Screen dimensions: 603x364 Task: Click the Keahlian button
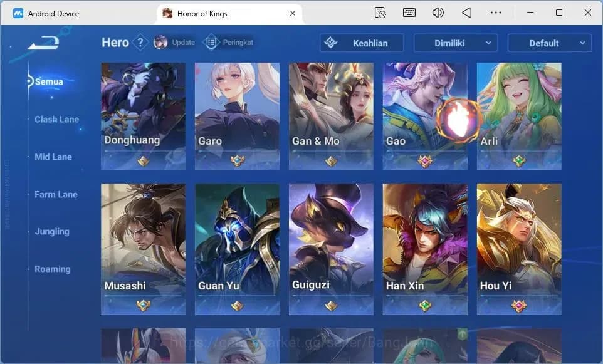coord(362,43)
